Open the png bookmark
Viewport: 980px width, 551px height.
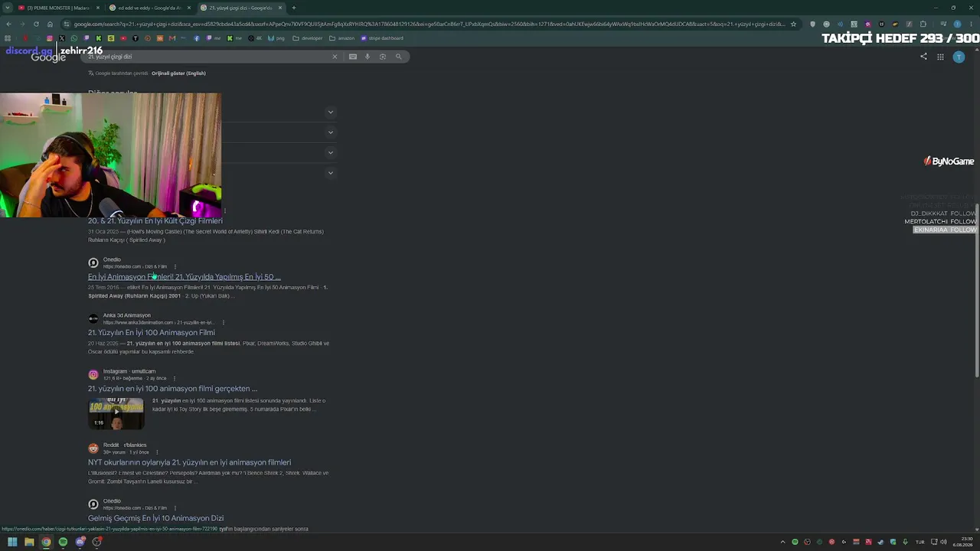(x=276, y=38)
